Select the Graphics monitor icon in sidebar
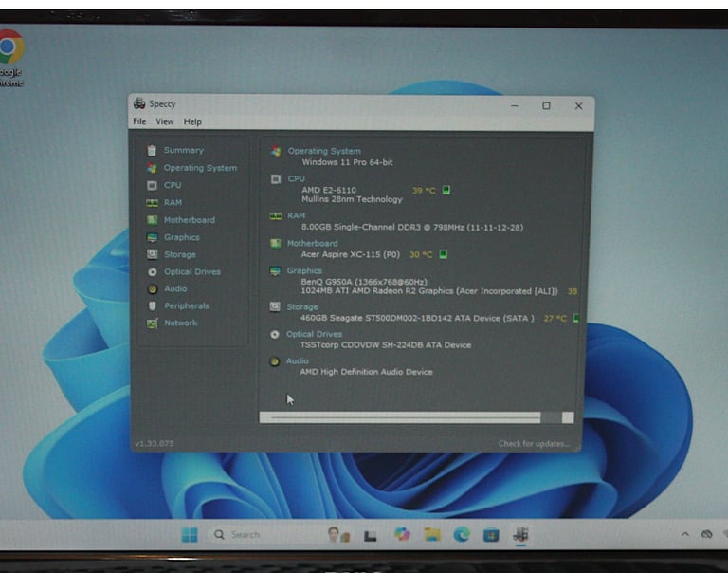This screenshot has height=573, width=728. pos(152,237)
